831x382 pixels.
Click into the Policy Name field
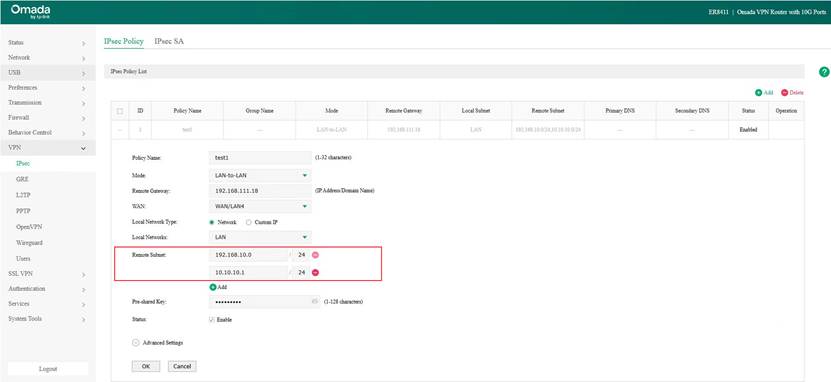coord(260,158)
